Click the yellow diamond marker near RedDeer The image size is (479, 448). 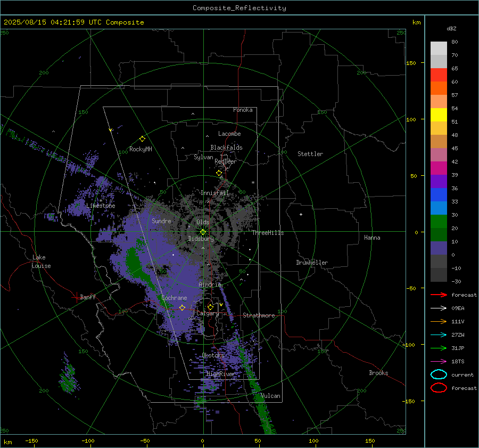pos(219,173)
